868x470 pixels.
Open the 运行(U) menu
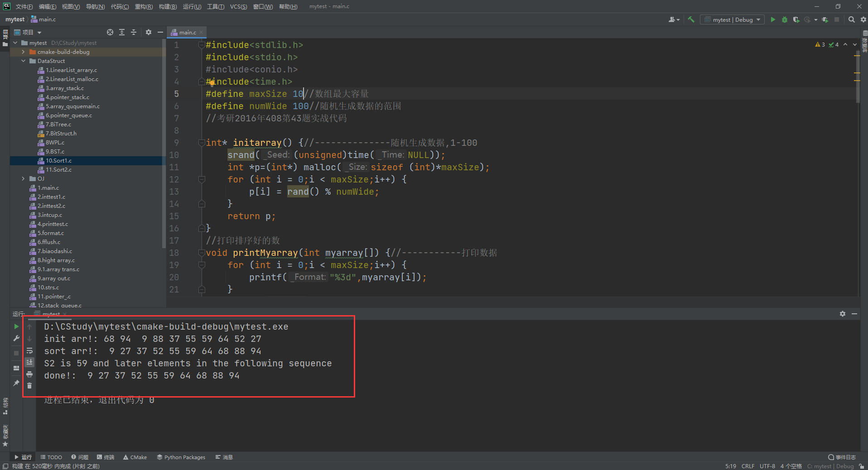point(192,6)
